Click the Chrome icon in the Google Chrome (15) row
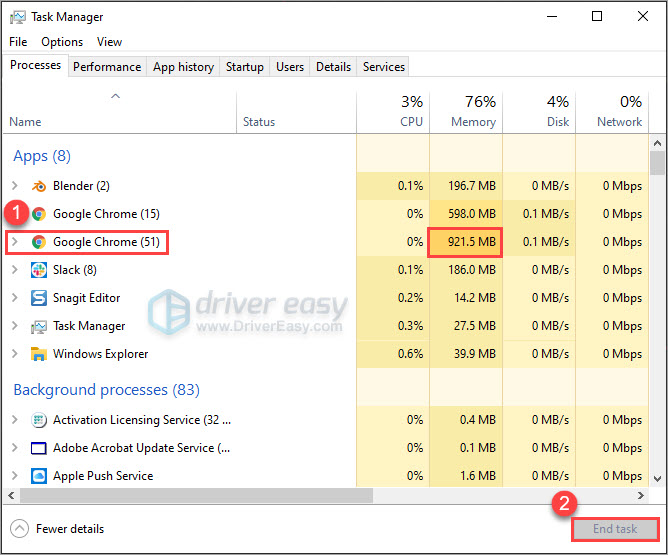The image size is (668, 555). tap(39, 214)
